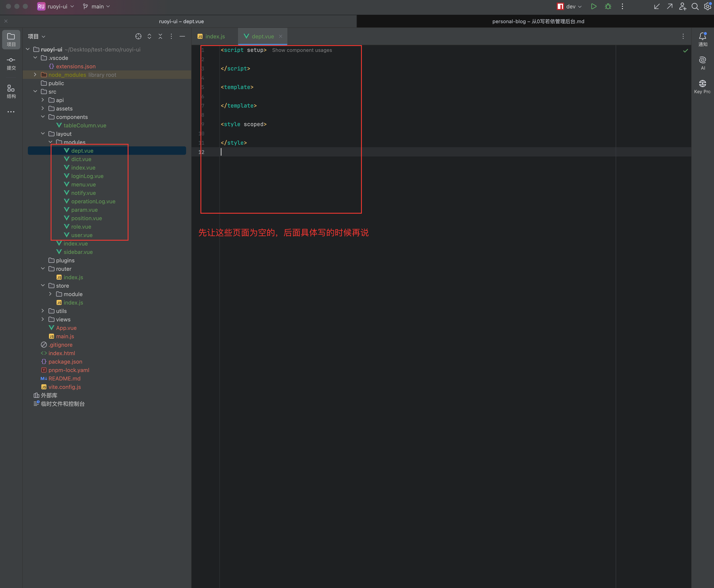
Task: Expand the node_modules folder
Action: point(35,74)
